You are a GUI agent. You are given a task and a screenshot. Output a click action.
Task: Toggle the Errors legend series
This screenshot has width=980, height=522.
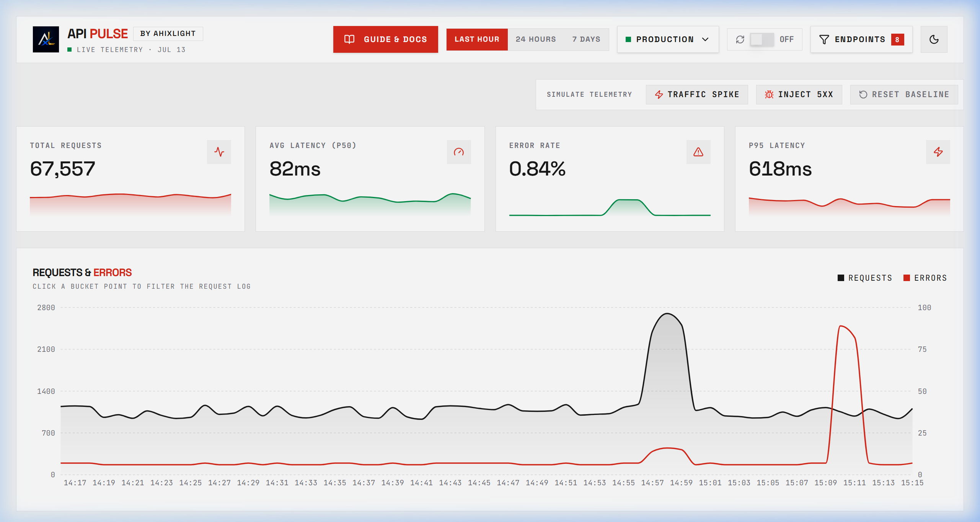pyautogui.click(x=925, y=278)
